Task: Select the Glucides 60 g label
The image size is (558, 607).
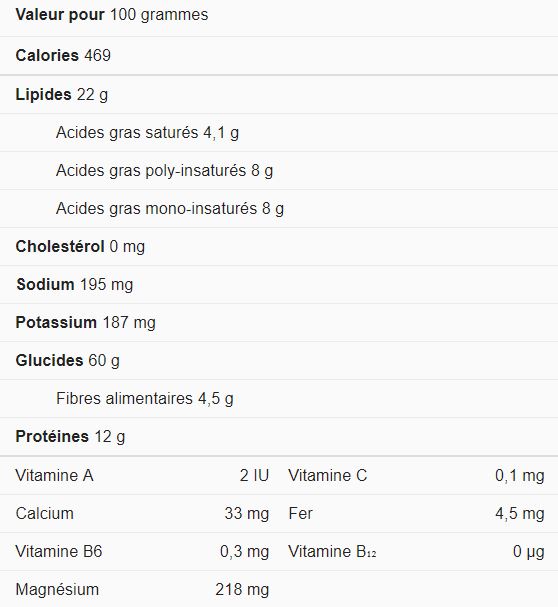Action: [x=67, y=361]
